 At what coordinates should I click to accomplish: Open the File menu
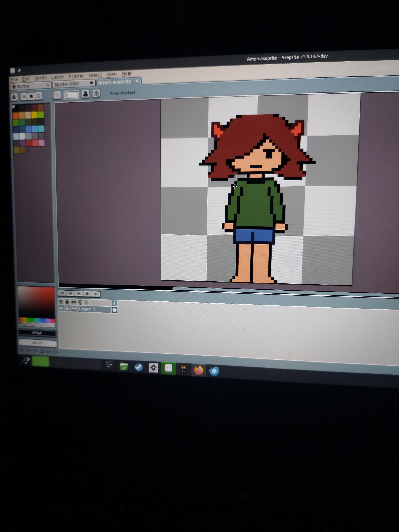14,79
